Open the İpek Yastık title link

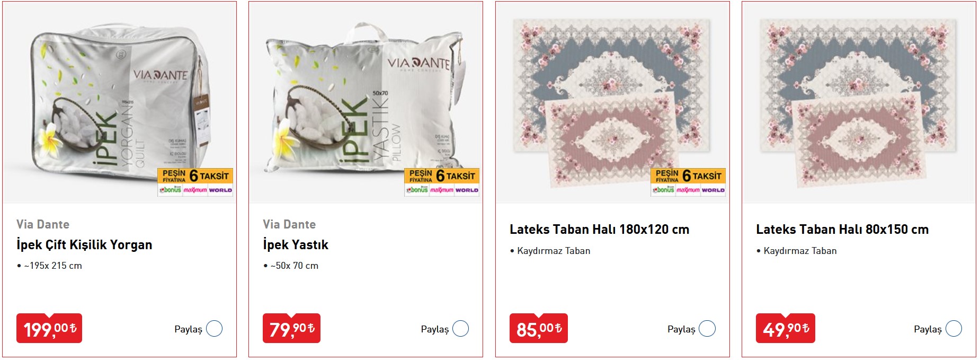click(296, 245)
